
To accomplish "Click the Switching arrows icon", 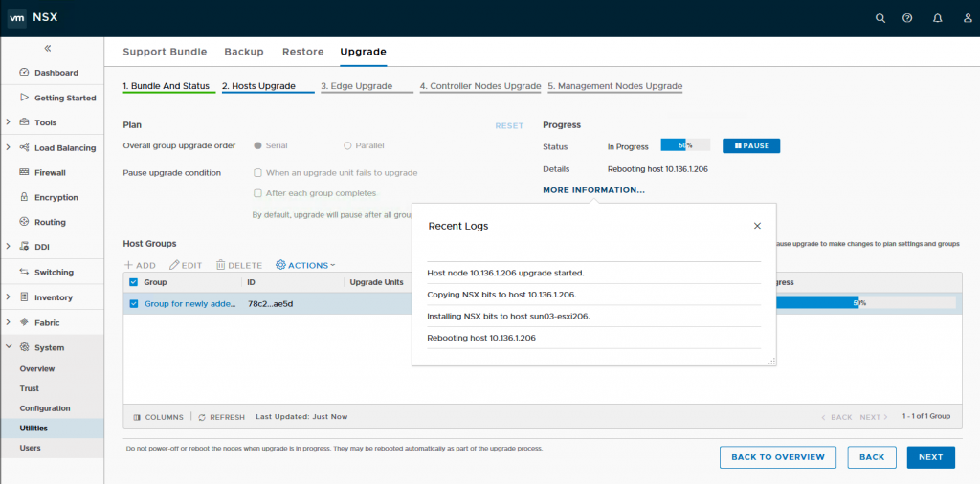I will tap(24, 272).
